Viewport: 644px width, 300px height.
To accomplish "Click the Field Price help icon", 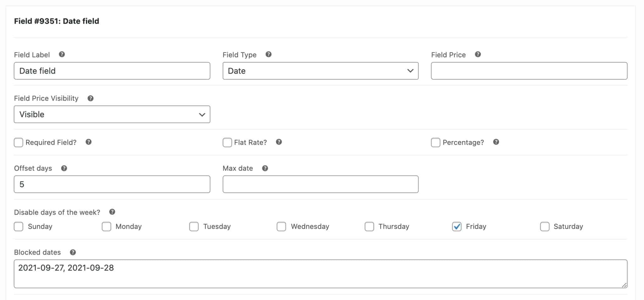I will 477,54.
